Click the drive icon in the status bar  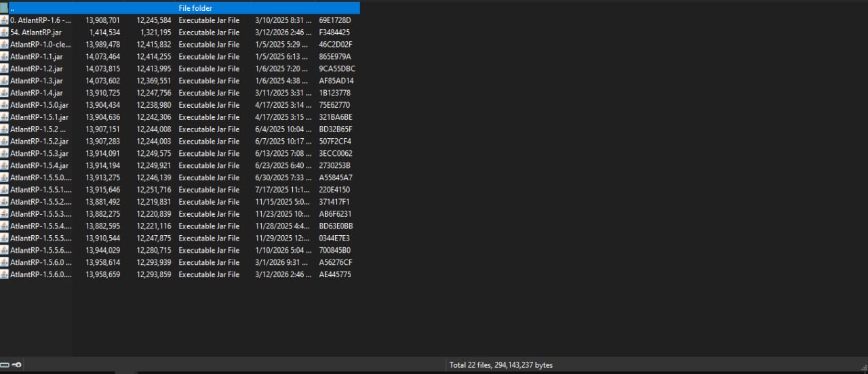[x=4, y=365]
